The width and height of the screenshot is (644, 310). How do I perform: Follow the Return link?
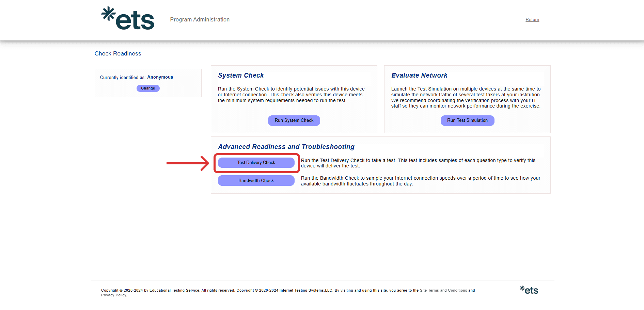532,20
